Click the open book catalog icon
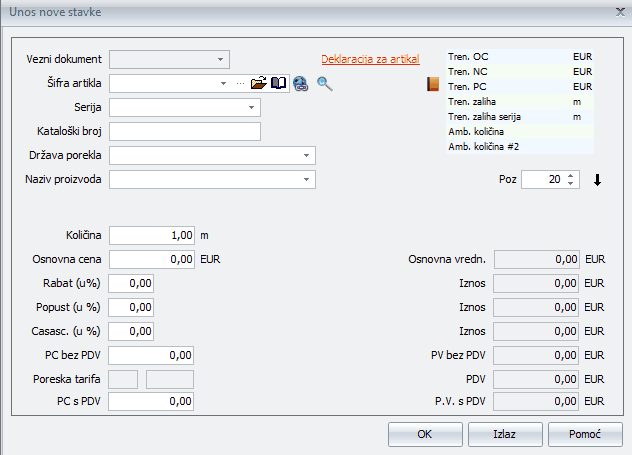Viewport: 632px width, 455px height. coord(279,84)
